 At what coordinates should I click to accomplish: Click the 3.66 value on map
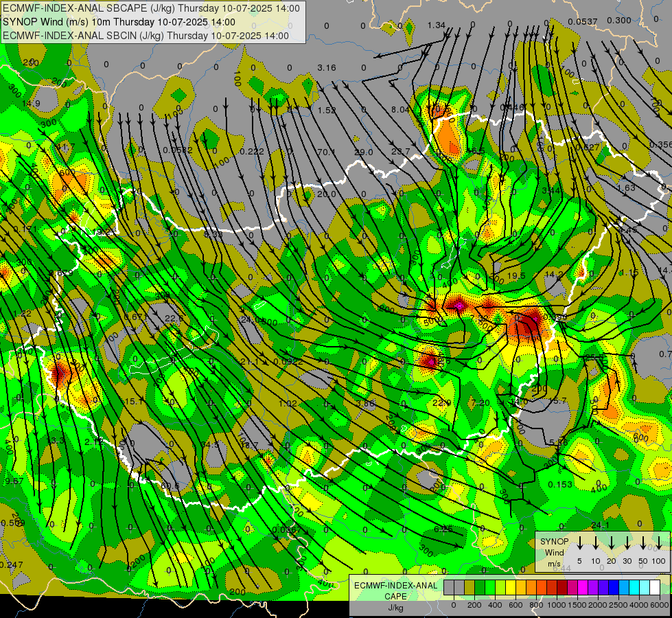click(366, 404)
